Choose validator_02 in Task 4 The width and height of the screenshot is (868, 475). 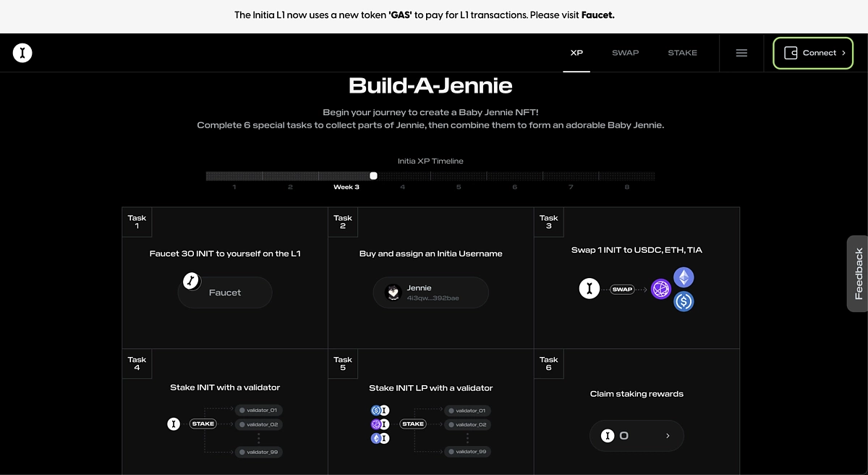coord(259,424)
